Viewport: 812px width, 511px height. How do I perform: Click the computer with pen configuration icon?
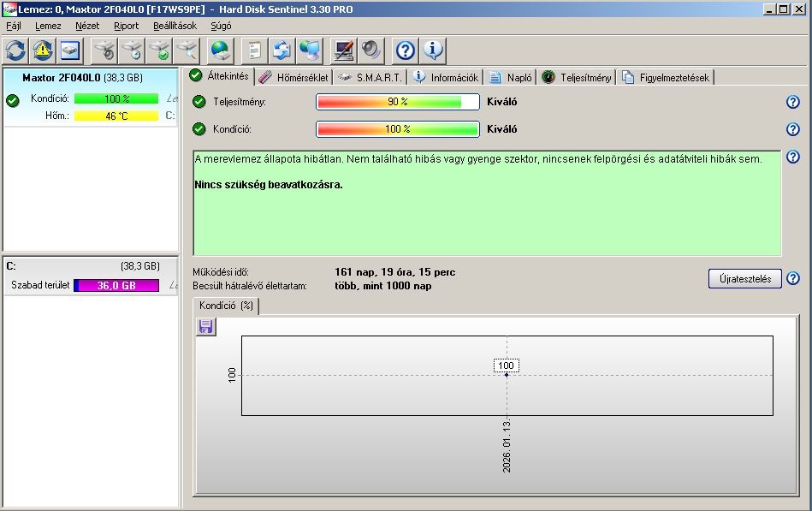[x=344, y=51]
